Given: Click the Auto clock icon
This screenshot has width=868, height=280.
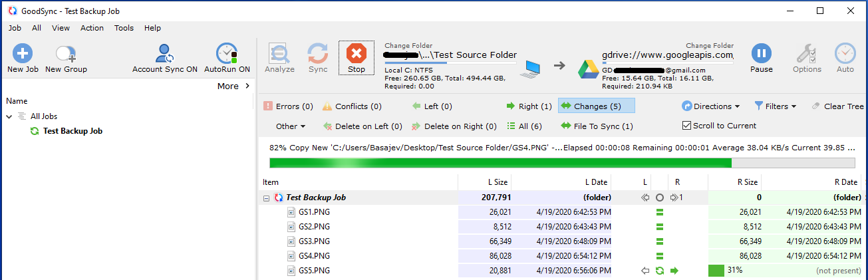Looking at the screenshot, I should (x=845, y=54).
